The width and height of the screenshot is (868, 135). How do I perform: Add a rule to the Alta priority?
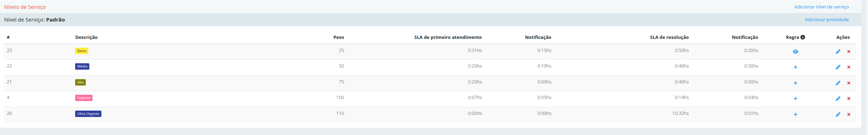[x=795, y=83]
